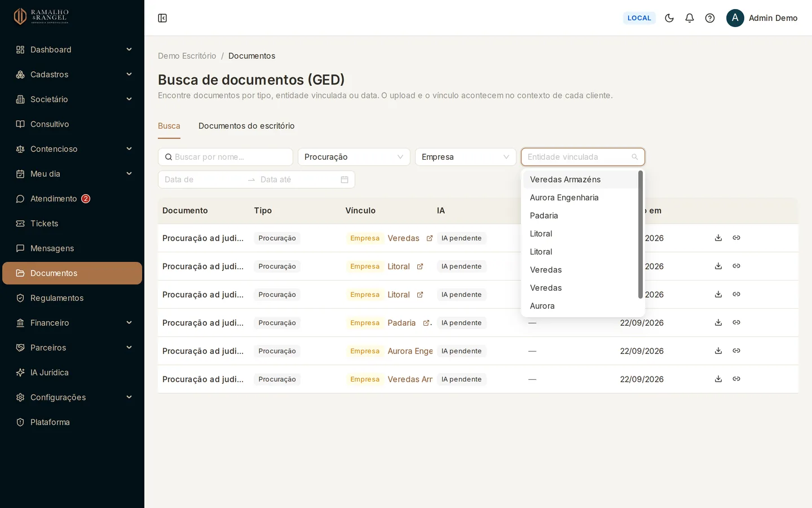Click the Parceiros handshake icon
This screenshot has height=508, width=812.
coord(20,348)
